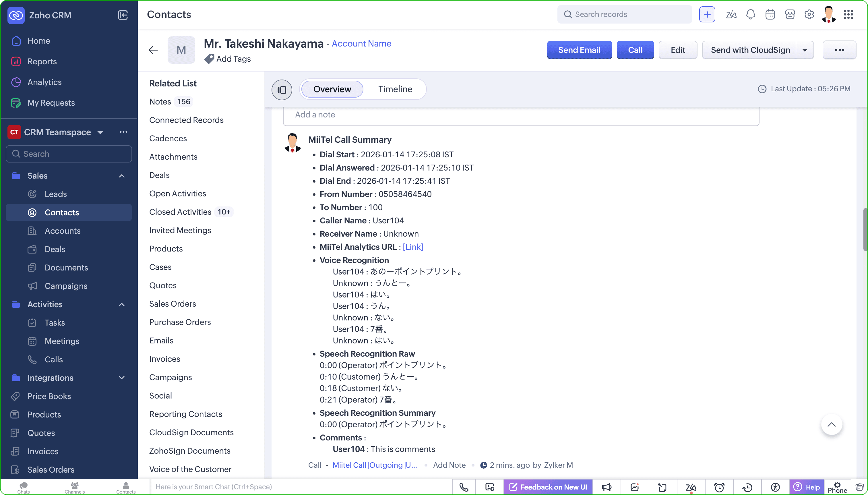Open Closed Activities in related list
This screenshot has width=868, height=495.
(180, 212)
